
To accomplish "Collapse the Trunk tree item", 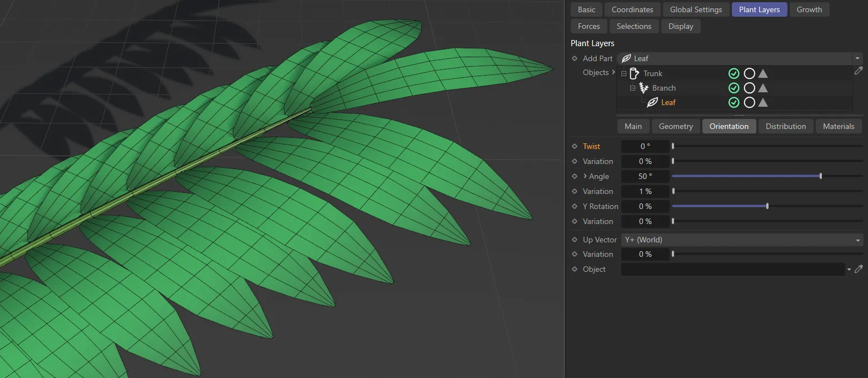I will (x=623, y=73).
